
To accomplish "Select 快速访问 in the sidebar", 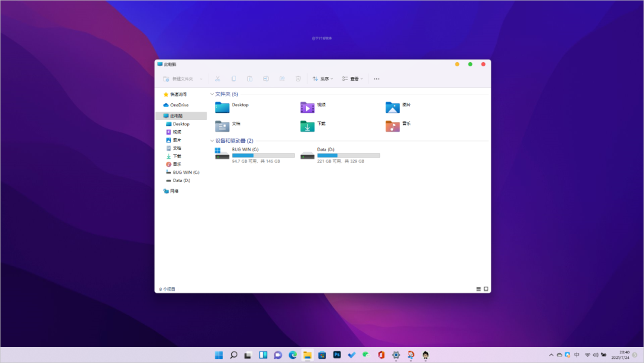I will tap(178, 94).
